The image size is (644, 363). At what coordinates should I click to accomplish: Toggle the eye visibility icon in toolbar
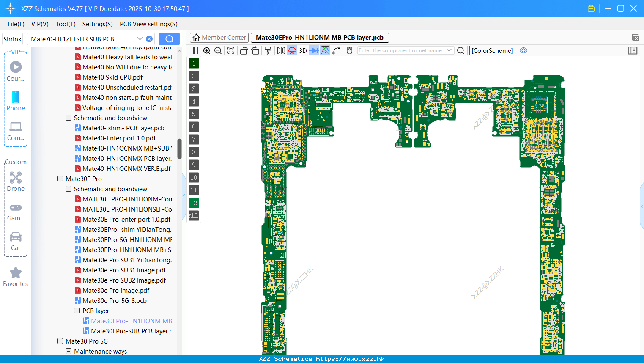523,50
